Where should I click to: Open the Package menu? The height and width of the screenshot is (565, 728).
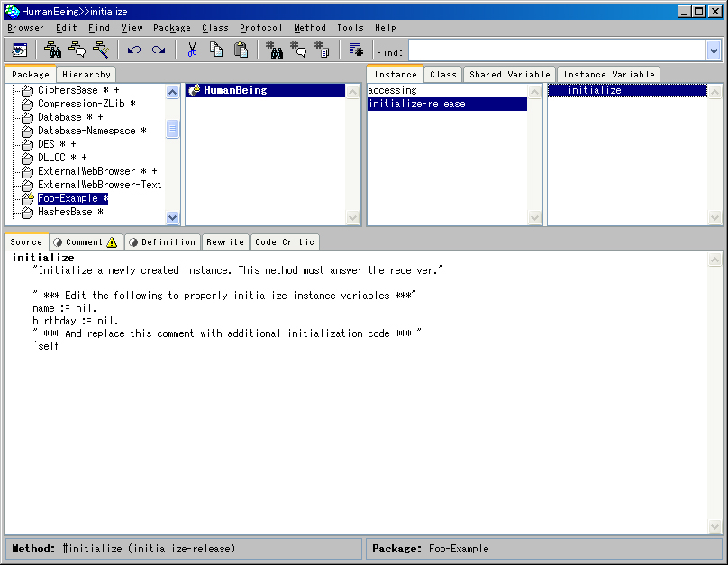point(172,28)
